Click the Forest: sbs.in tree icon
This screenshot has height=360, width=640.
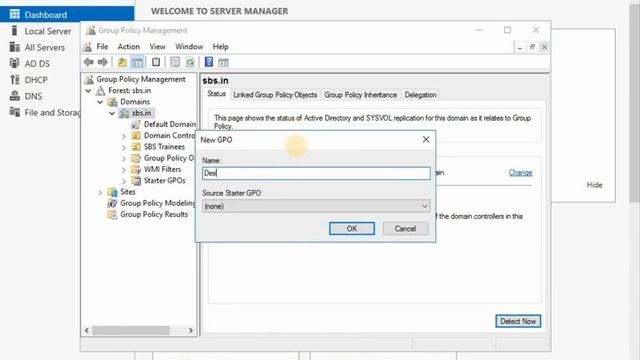pos(100,91)
